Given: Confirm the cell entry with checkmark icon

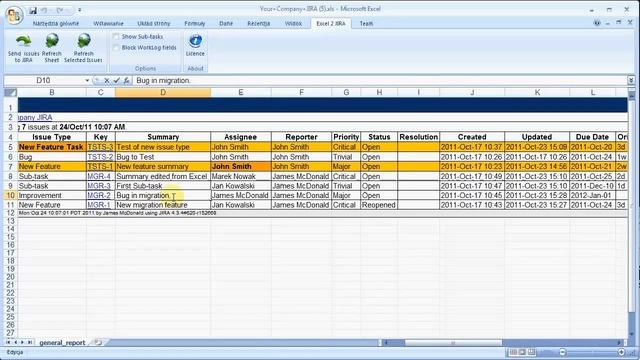Looking at the screenshot, I should (x=116, y=81).
